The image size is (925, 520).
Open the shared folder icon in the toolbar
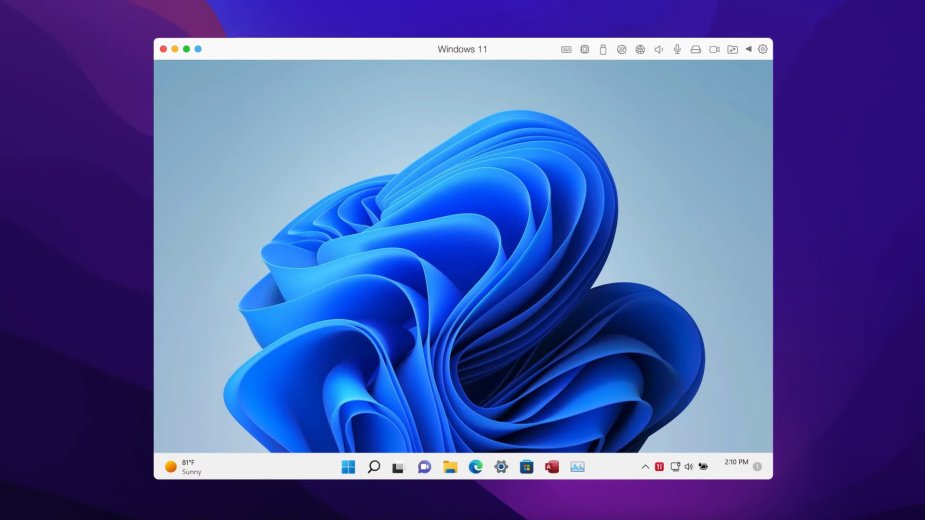click(733, 50)
